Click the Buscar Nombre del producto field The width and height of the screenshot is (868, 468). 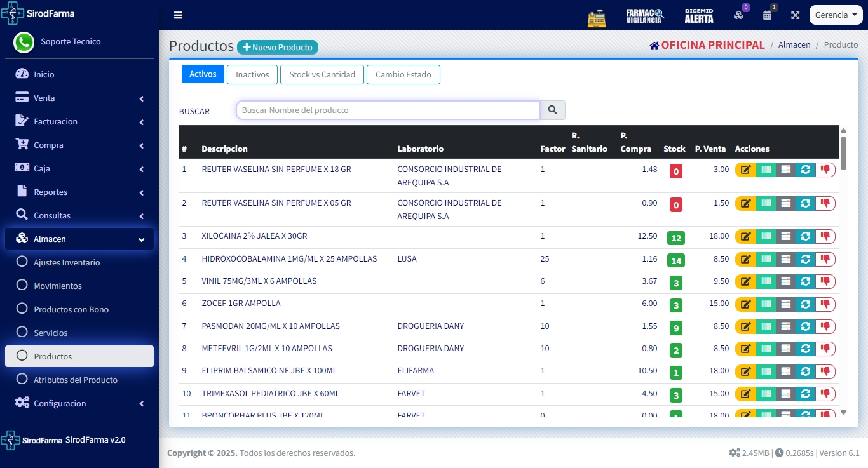point(388,110)
